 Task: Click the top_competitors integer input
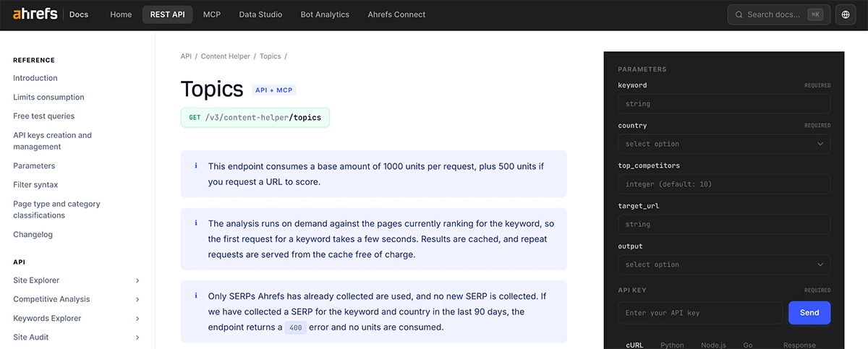(724, 184)
